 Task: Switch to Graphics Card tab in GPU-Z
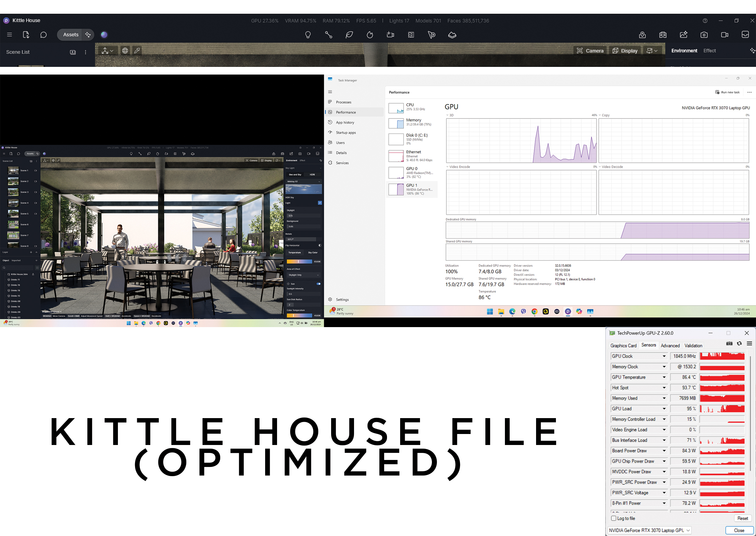(x=623, y=345)
